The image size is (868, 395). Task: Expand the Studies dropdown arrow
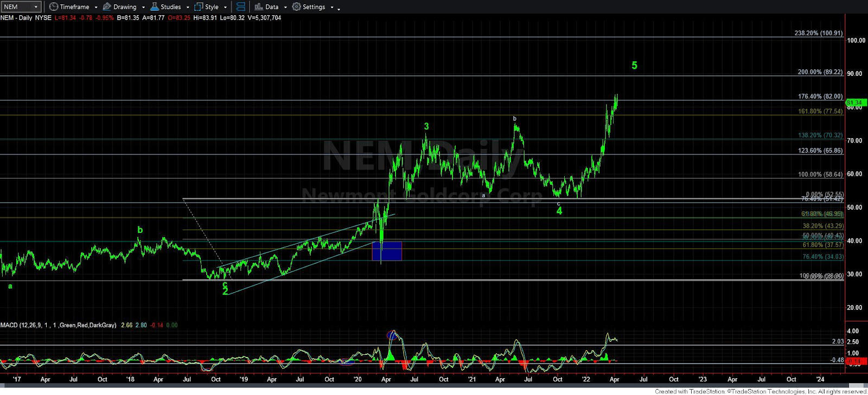(x=188, y=8)
